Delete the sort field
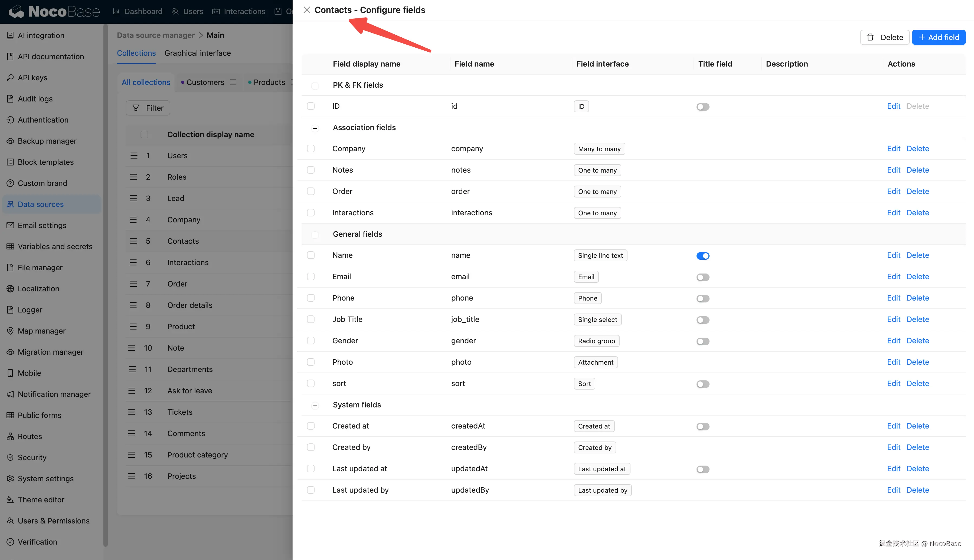Viewport: 974px width, 560px height. coord(917,383)
